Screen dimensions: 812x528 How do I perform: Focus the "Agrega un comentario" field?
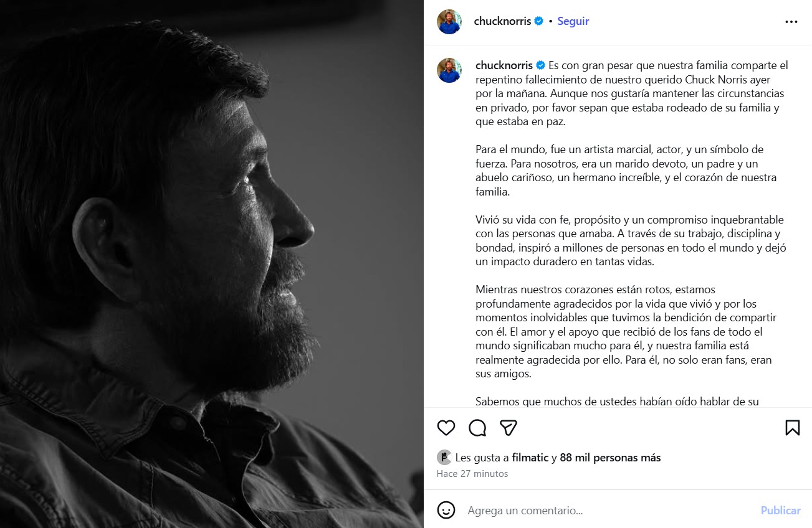coord(598,510)
